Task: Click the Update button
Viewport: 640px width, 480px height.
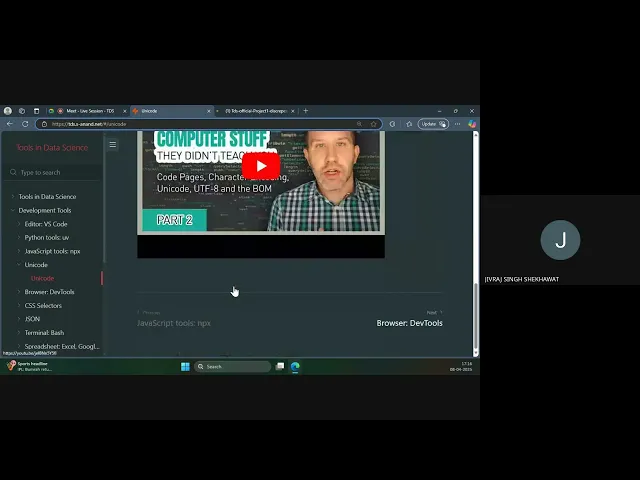Action: coord(433,124)
